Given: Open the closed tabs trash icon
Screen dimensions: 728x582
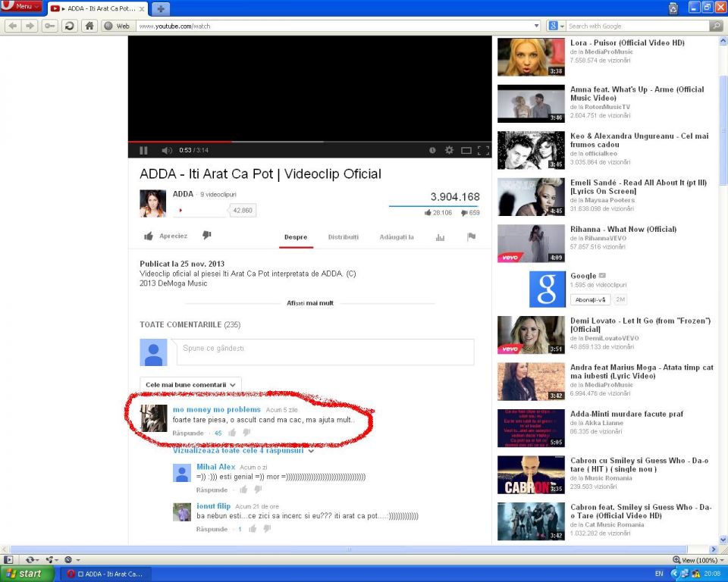Looking at the screenshot, I should click(x=673, y=8).
